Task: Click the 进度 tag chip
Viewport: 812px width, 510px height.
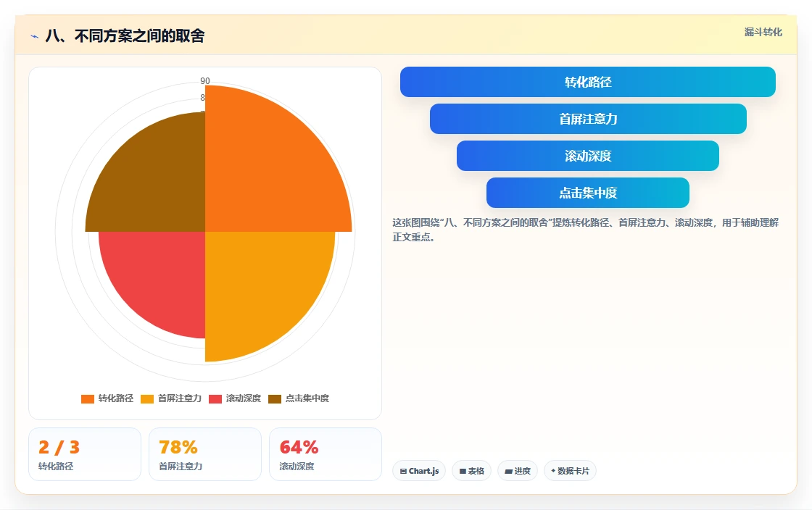Action: (x=518, y=471)
